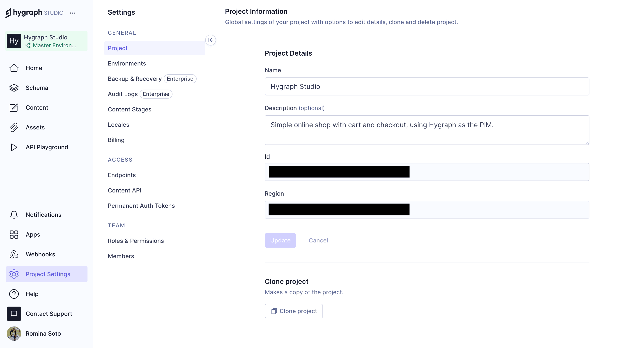Open Notifications

coord(43,215)
